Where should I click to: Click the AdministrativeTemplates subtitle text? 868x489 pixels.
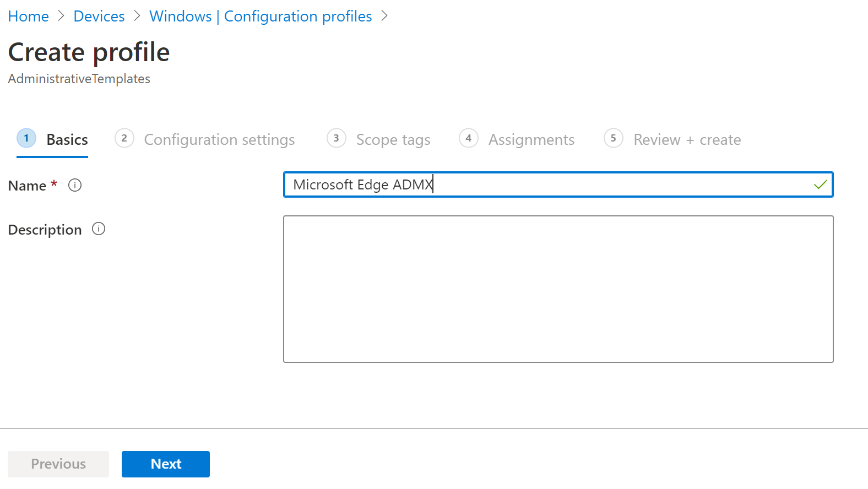click(79, 79)
